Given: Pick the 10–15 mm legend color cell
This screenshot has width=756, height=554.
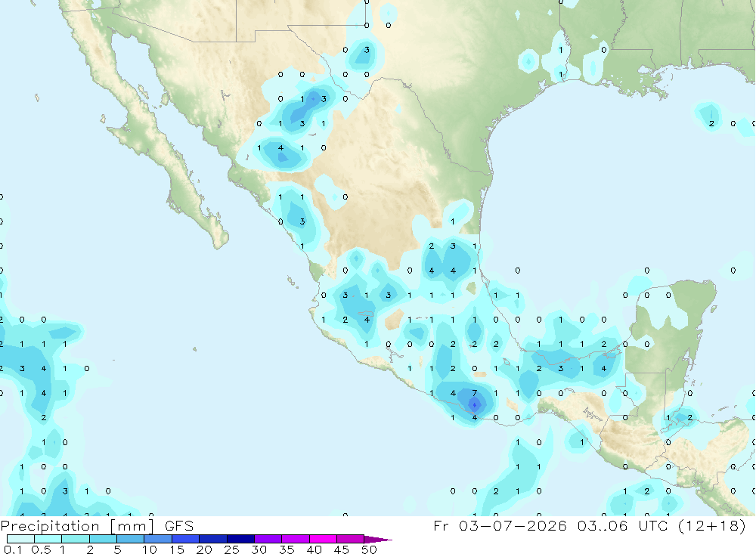Looking at the screenshot, I should 158,539.
